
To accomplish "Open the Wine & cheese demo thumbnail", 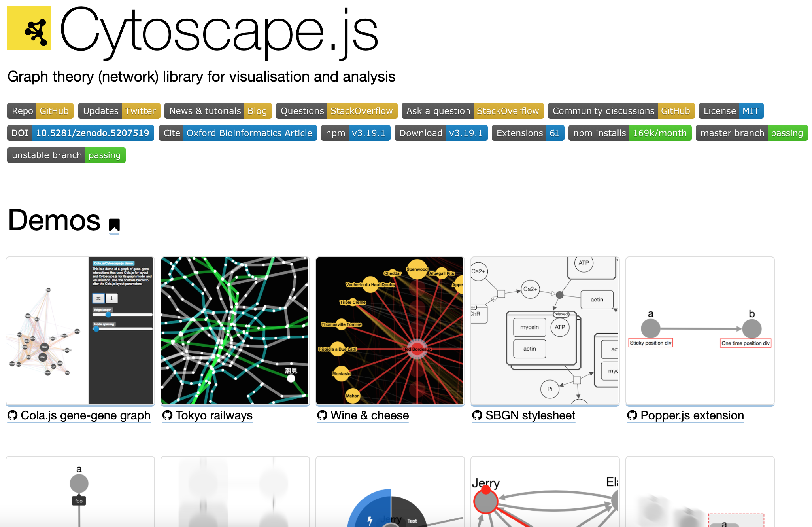I will [x=390, y=331].
